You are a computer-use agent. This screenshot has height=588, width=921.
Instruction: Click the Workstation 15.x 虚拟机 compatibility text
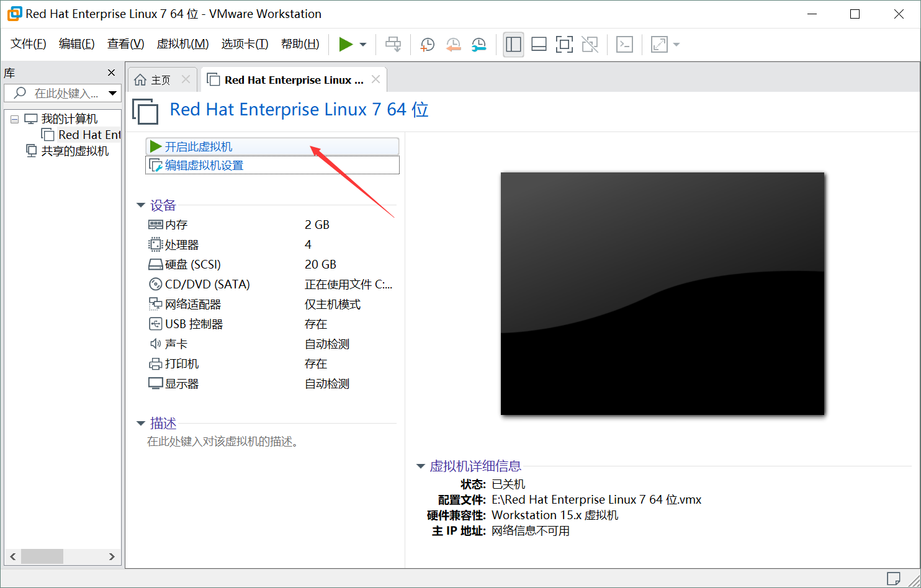[x=555, y=515]
